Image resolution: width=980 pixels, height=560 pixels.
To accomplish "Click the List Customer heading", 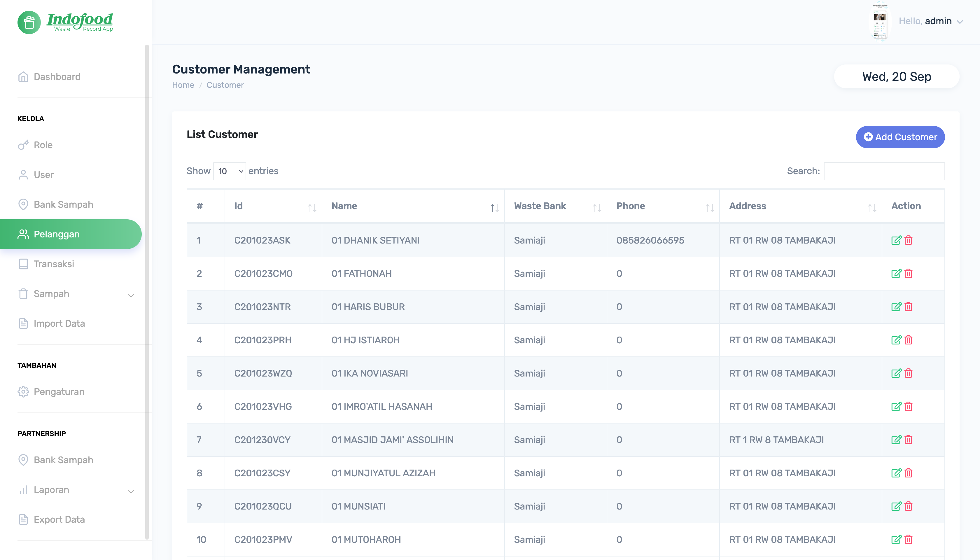I will [222, 135].
